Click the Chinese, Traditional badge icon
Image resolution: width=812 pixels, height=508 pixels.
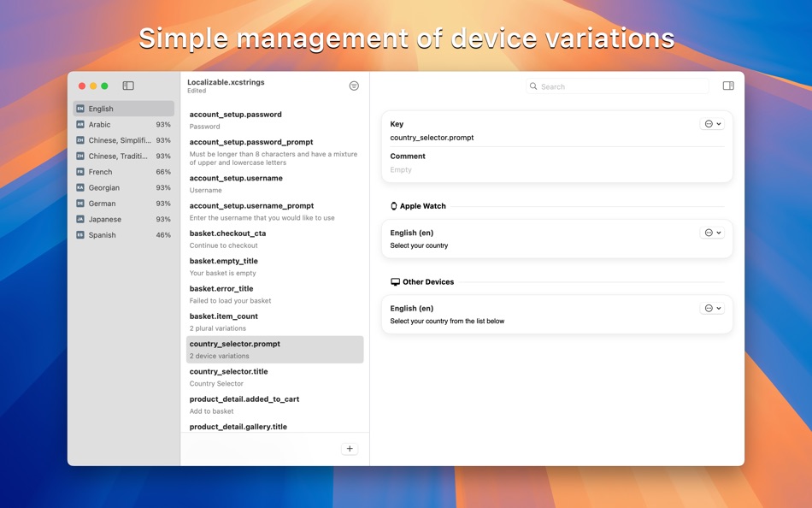click(80, 156)
